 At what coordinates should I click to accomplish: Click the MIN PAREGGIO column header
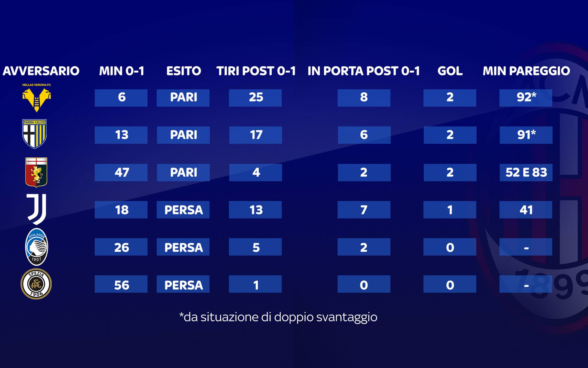(526, 71)
